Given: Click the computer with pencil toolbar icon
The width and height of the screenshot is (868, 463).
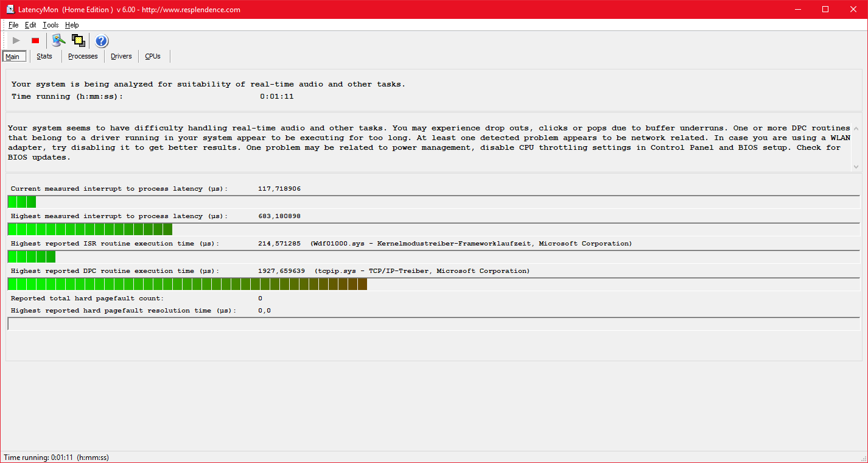Looking at the screenshot, I should 58,41.
